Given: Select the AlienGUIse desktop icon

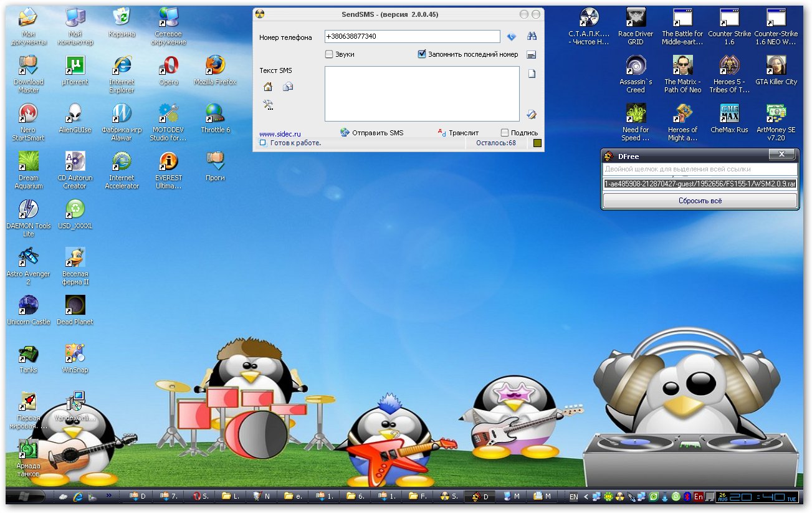Looking at the screenshot, I should [x=75, y=118].
